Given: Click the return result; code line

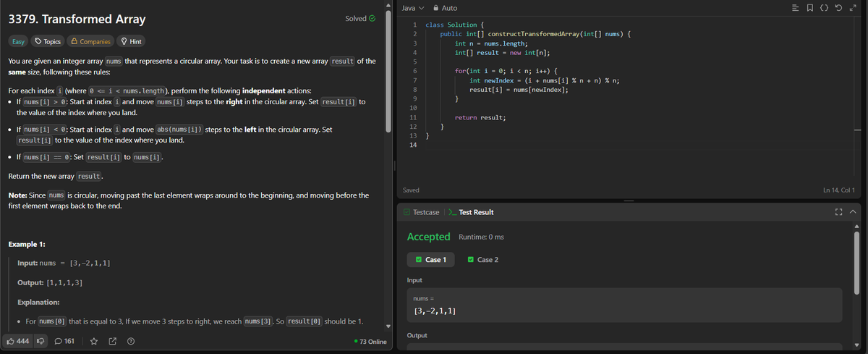Looking at the screenshot, I should [480, 117].
